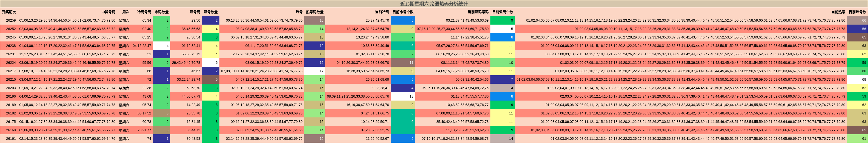
Task: Click cold code cell '05,34'
Action: (x=142, y=20)
